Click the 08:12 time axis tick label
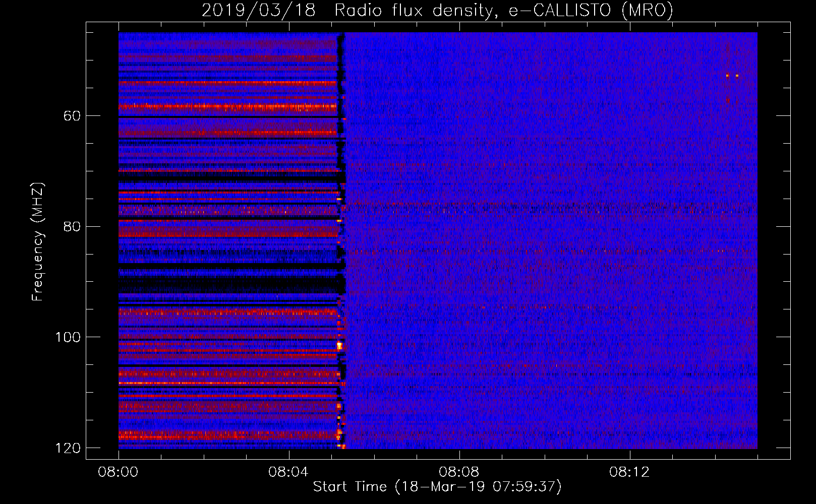Viewport: 816px width, 504px height. point(629,472)
